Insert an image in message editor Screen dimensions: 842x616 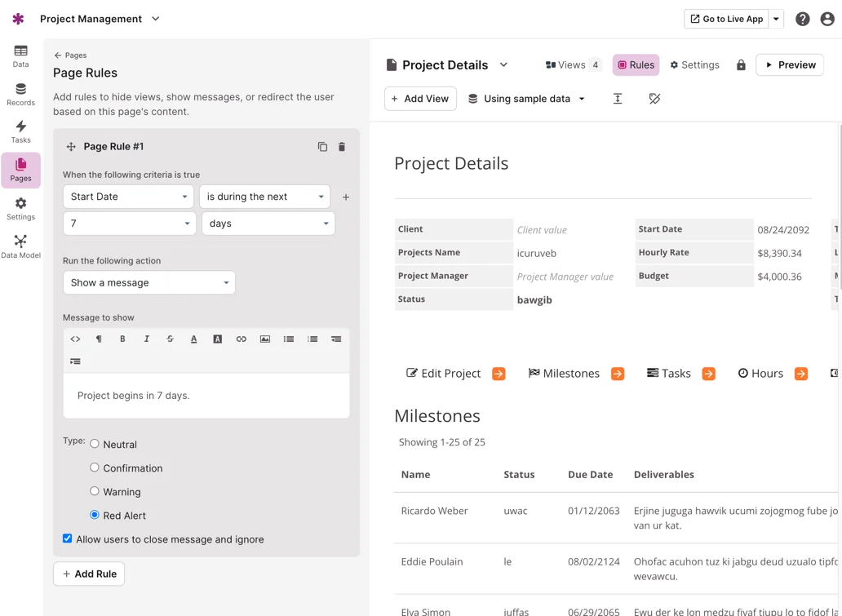pos(265,339)
